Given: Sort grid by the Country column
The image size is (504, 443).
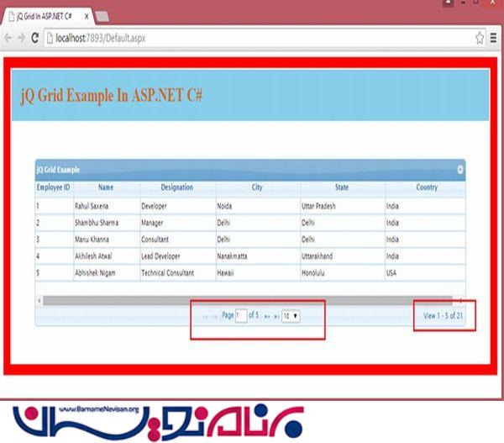Looking at the screenshot, I should 426,187.
